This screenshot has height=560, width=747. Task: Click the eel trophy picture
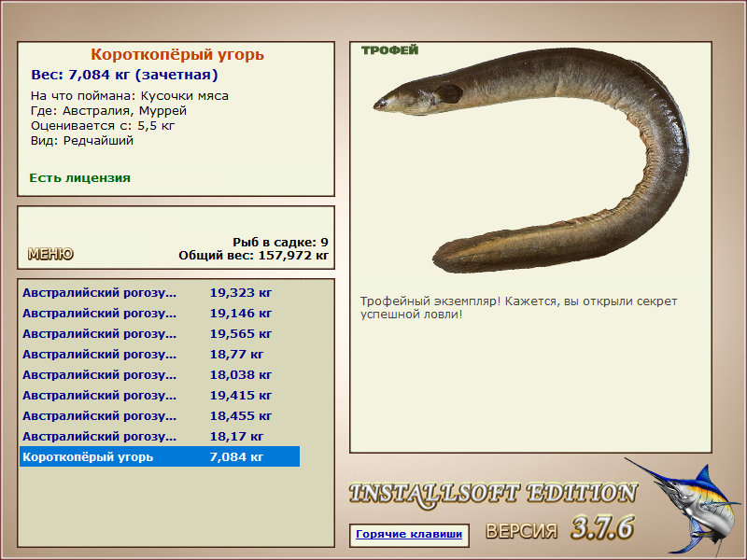531,160
